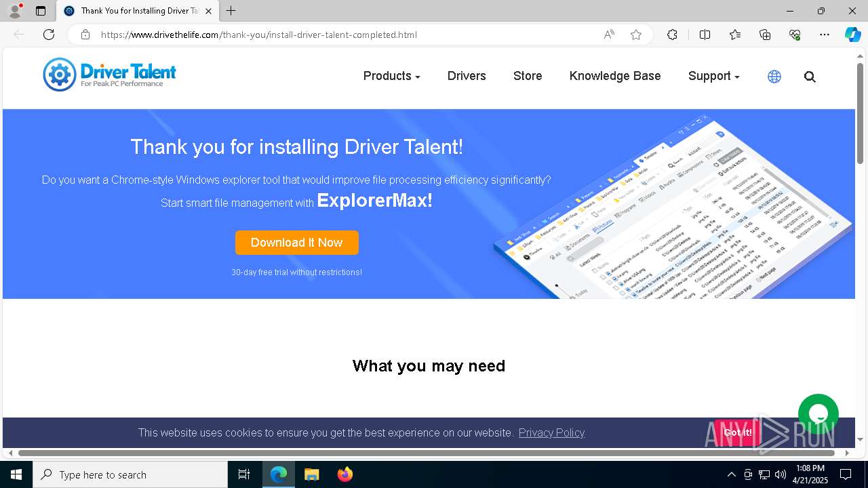This screenshot has width=868, height=488.
Task: Expand the Products dropdown menu
Action: pyautogui.click(x=391, y=76)
